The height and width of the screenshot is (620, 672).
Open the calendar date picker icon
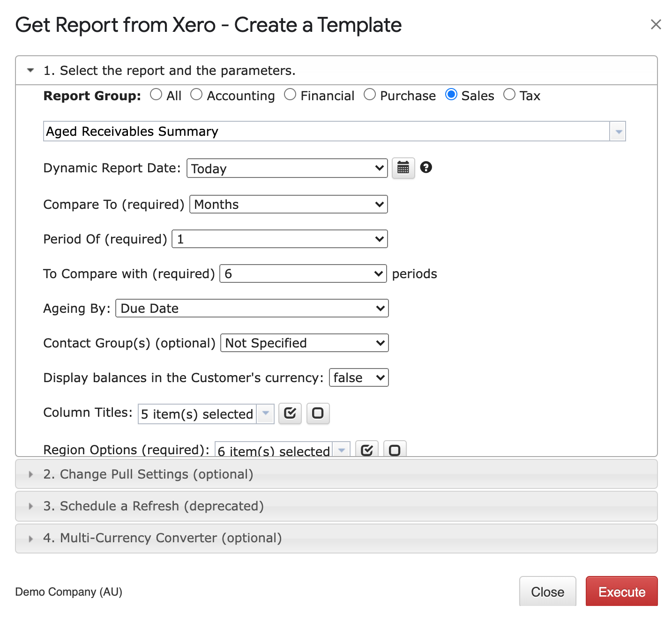(403, 168)
